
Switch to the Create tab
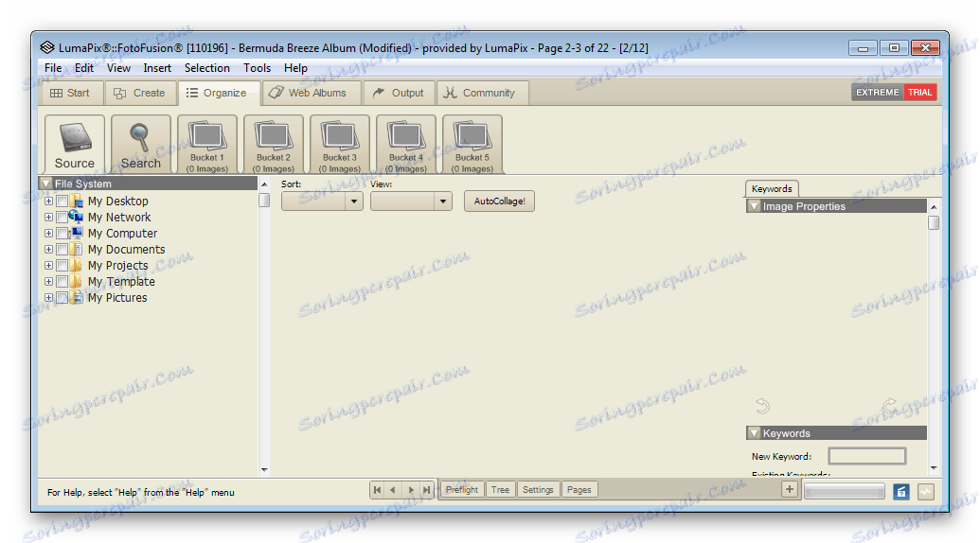coord(140,93)
